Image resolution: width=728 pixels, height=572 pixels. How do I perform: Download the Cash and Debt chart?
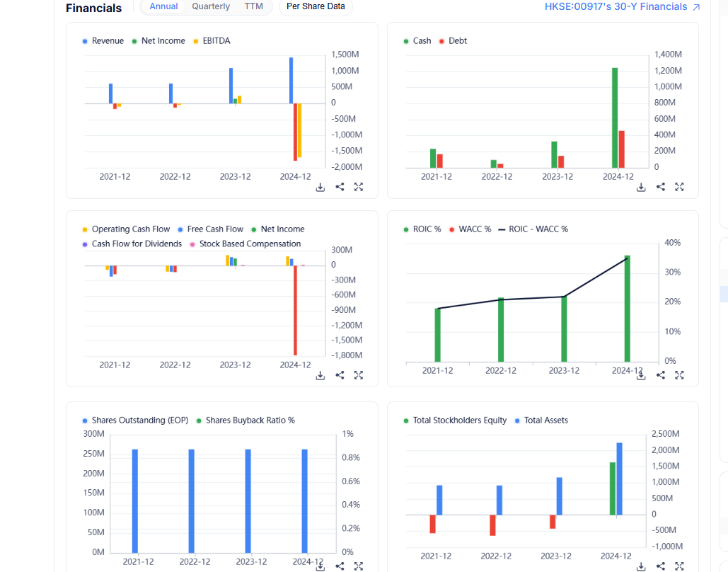(x=641, y=188)
